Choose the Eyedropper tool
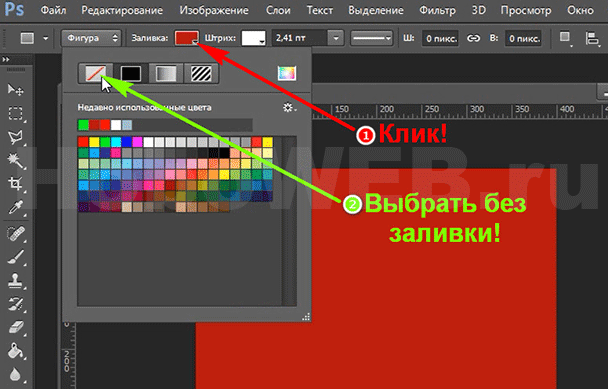Image resolution: width=608 pixels, height=389 pixels. click(x=16, y=207)
